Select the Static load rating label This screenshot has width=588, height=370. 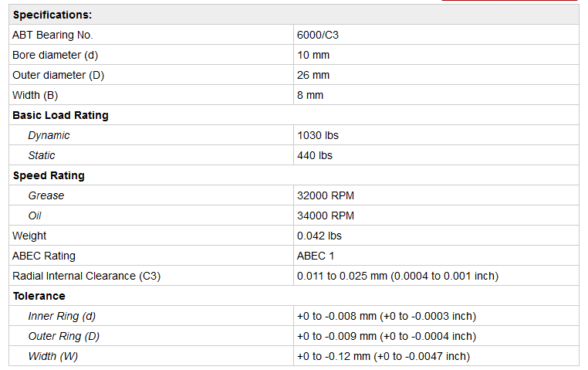point(42,155)
